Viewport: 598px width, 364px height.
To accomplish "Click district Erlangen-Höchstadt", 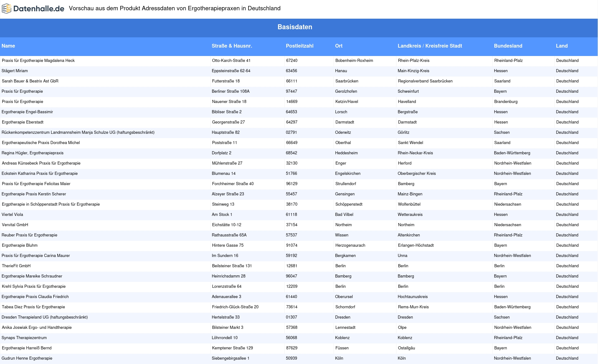I will coord(416,245).
